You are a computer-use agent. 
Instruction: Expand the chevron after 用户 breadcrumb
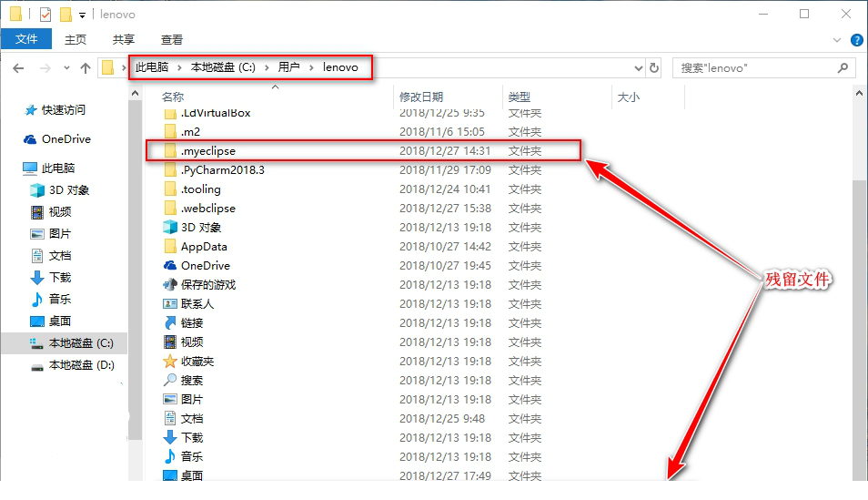[x=311, y=67]
